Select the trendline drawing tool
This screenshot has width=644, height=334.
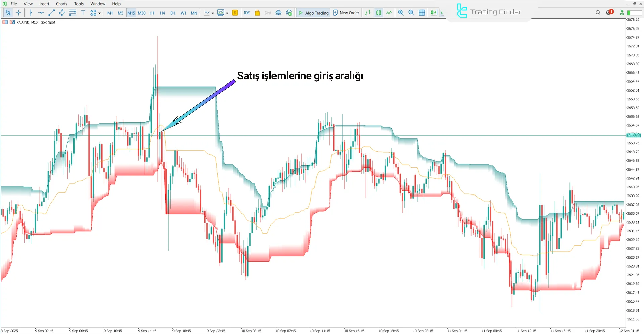[51, 13]
